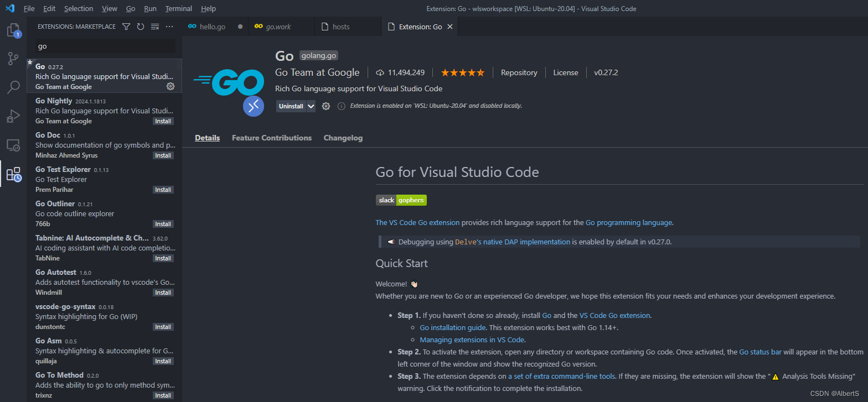Install the vscode-go-syntax extension
Viewport: 868px width, 402px height.
click(x=163, y=327)
